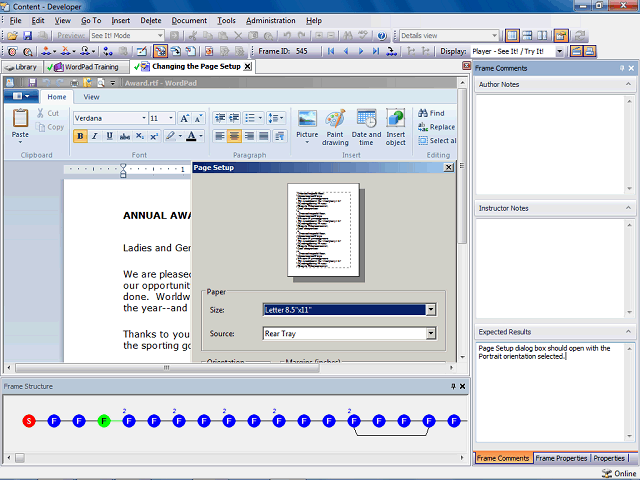Jump to the last frame
The height and width of the screenshot is (480, 640).
point(376,51)
